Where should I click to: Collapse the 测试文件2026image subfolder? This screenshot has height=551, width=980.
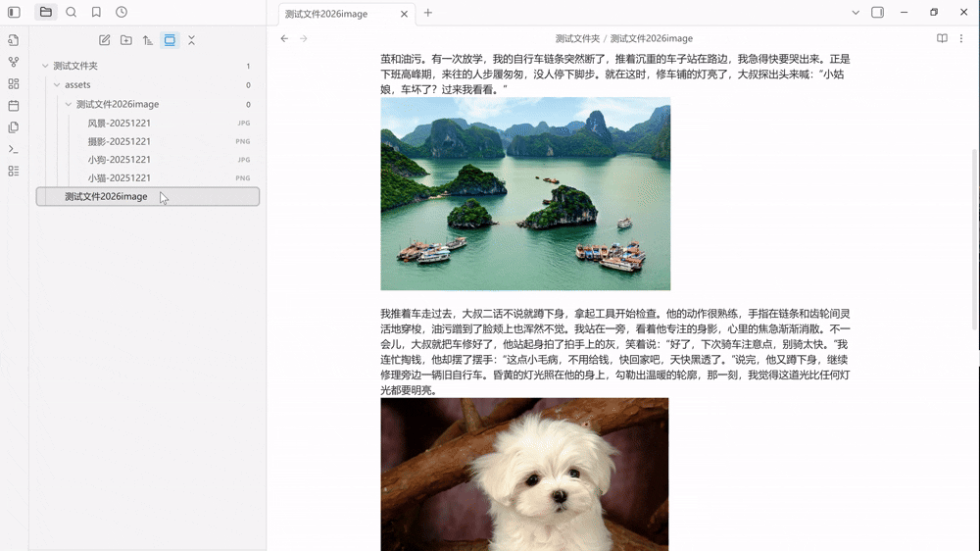point(69,104)
